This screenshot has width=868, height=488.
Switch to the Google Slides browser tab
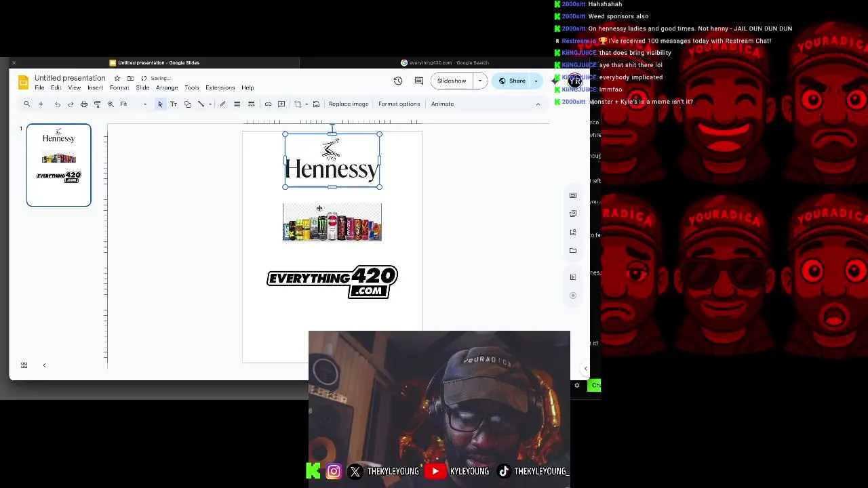(x=155, y=62)
